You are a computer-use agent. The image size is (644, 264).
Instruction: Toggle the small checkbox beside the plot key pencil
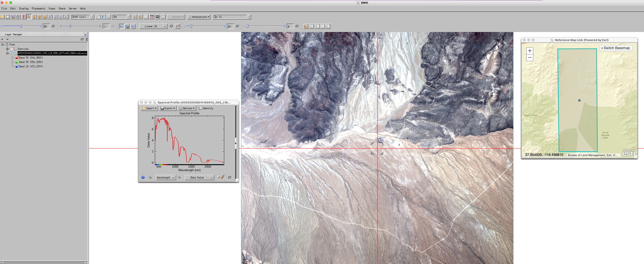219,177
